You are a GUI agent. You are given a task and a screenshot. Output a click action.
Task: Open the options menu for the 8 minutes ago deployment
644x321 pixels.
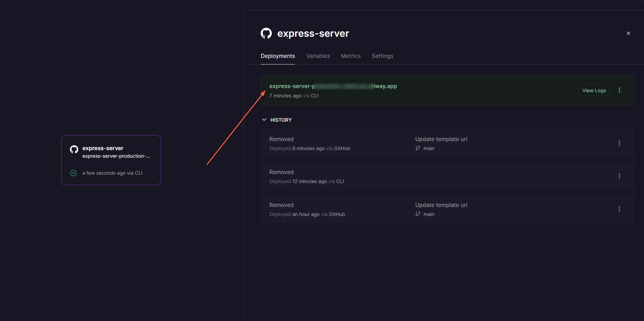coord(619,143)
